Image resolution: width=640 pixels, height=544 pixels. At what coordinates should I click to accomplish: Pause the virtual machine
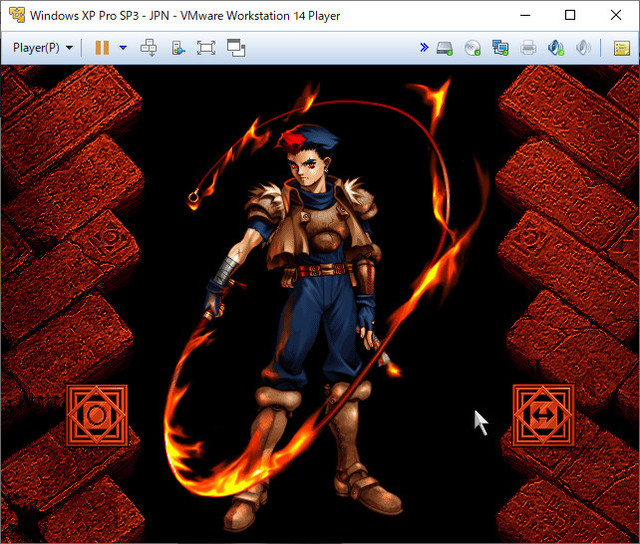click(102, 48)
